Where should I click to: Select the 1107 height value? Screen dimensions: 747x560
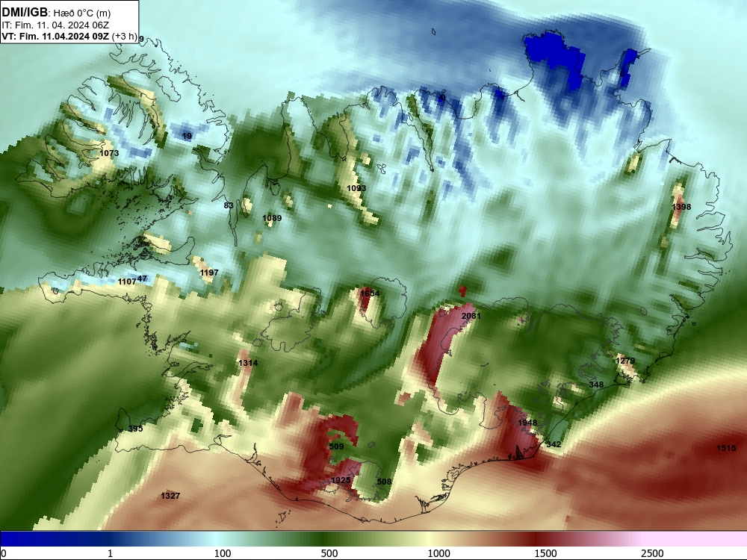(127, 281)
